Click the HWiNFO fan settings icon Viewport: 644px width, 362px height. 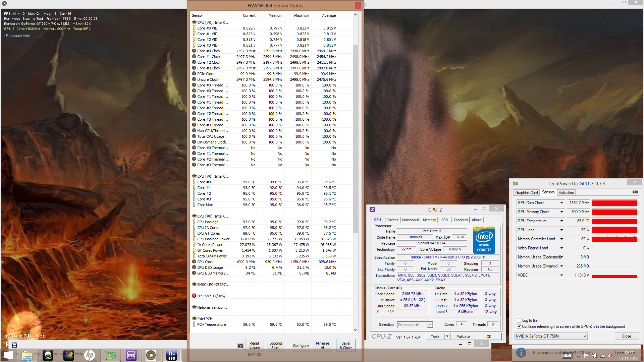tap(240, 346)
